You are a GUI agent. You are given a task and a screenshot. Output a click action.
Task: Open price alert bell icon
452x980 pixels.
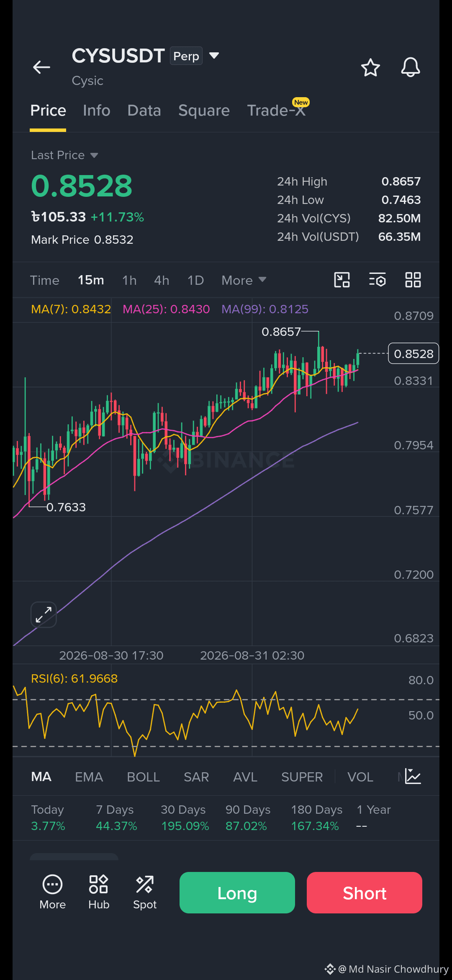pyautogui.click(x=411, y=67)
